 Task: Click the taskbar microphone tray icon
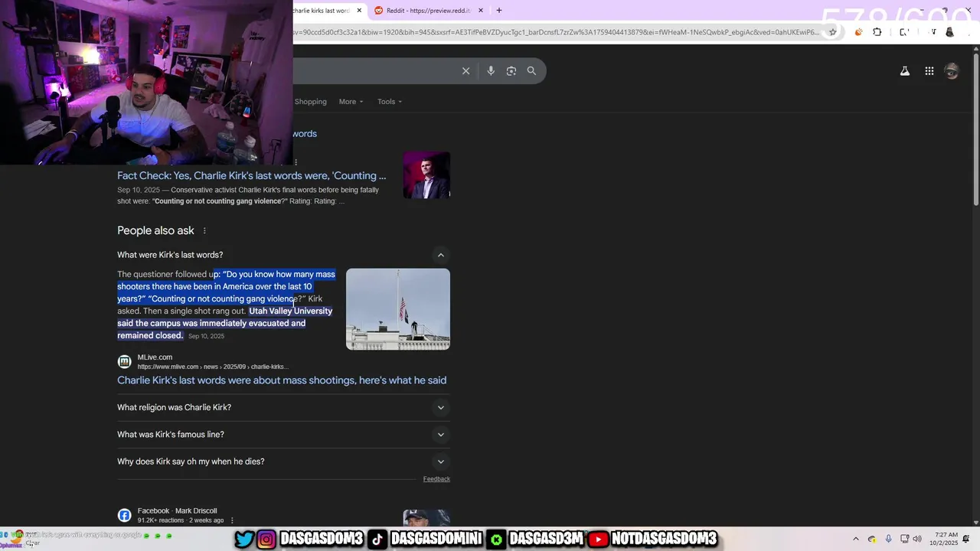tap(888, 539)
